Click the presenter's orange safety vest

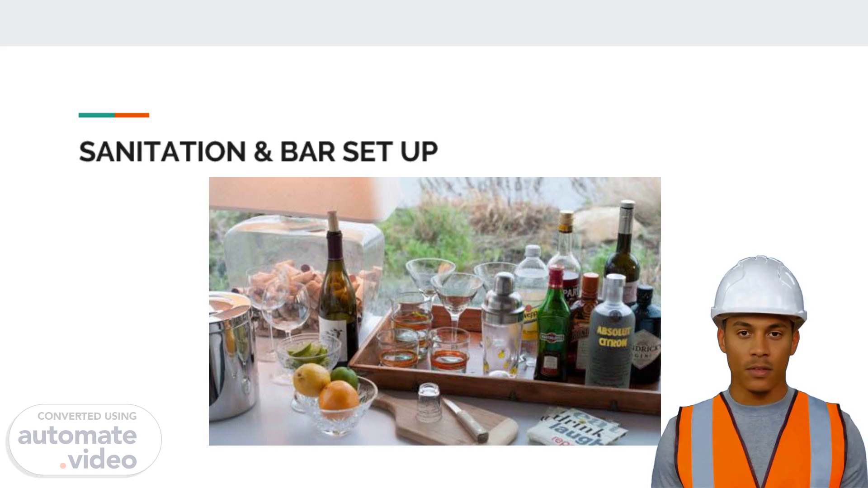tap(760, 441)
